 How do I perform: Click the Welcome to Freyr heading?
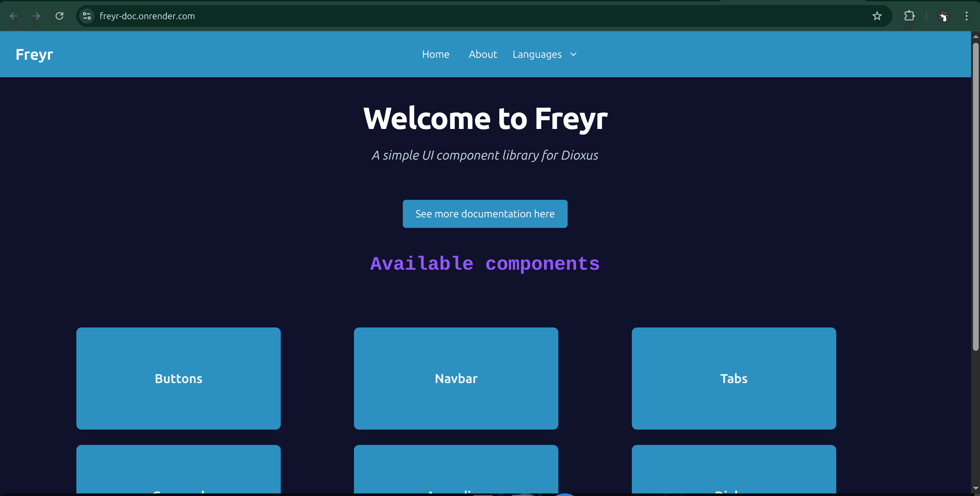pos(486,119)
